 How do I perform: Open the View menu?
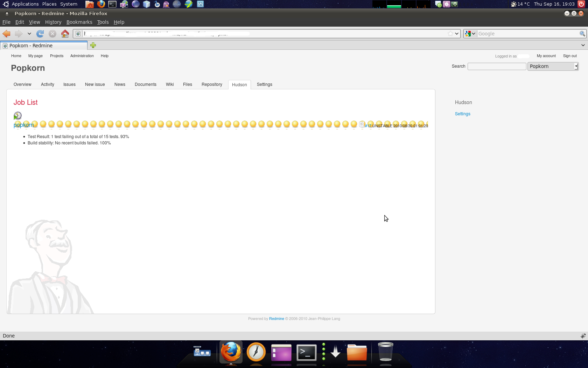(34, 22)
